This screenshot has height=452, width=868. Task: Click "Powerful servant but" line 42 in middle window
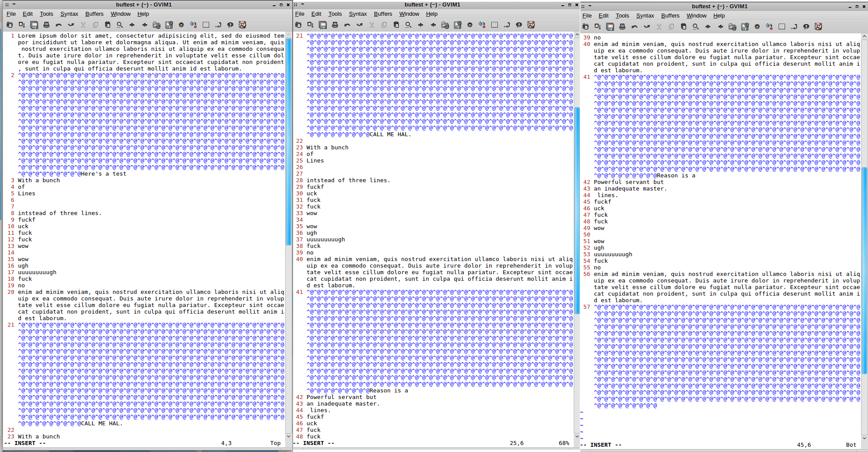click(x=342, y=397)
